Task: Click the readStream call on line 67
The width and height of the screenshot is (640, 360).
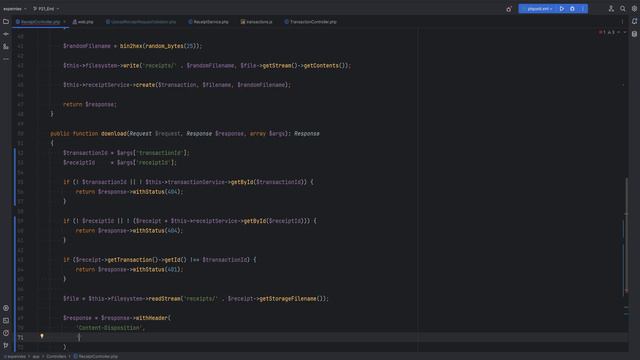Action: [x=164, y=299]
